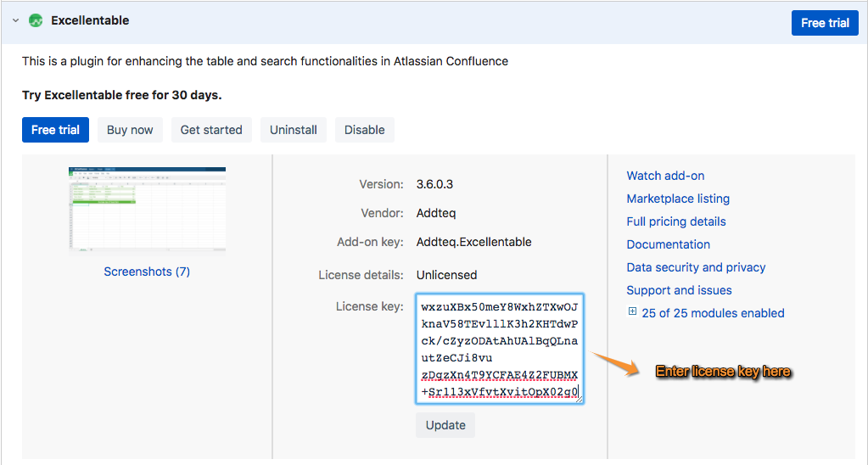This screenshot has width=868, height=465.
Task: Click the Free trial button in header bar
Action: click(x=825, y=23)
